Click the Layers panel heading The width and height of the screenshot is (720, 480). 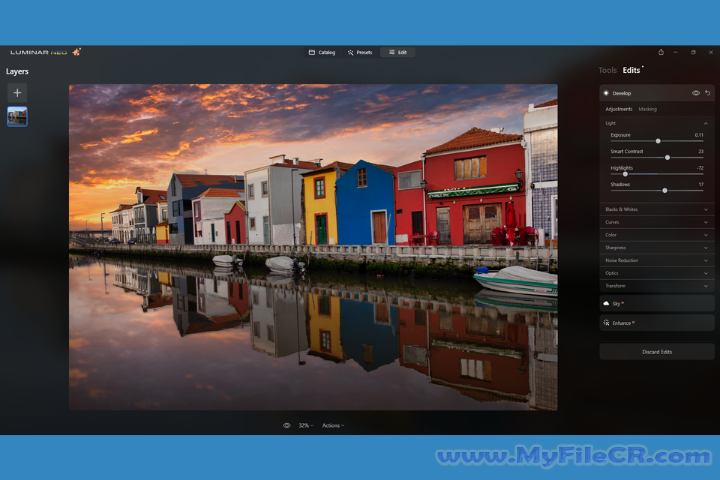pyautogui.click(x=17, y=72)
